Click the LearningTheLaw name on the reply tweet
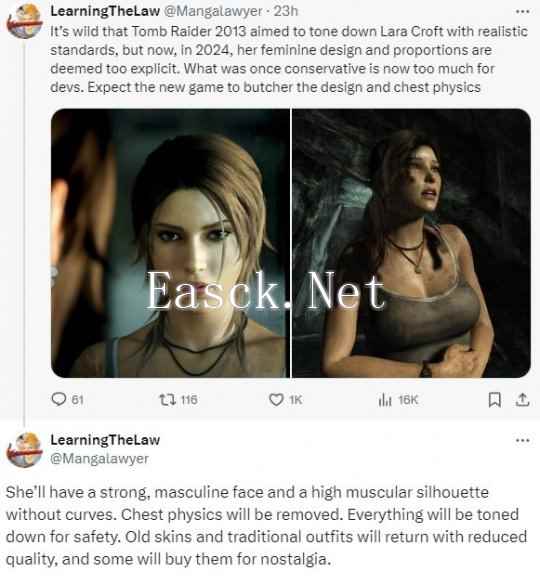Image resolution: width=540 pixels, height=584 pixels. point(105,440)
